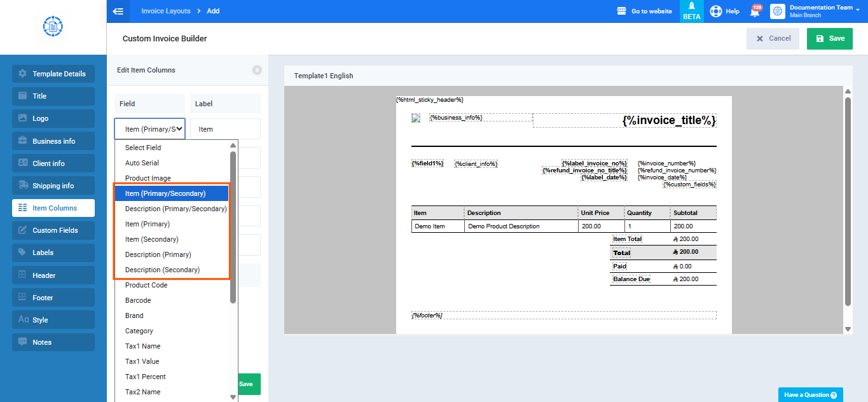Open the Shipping info section

(53, 186)
